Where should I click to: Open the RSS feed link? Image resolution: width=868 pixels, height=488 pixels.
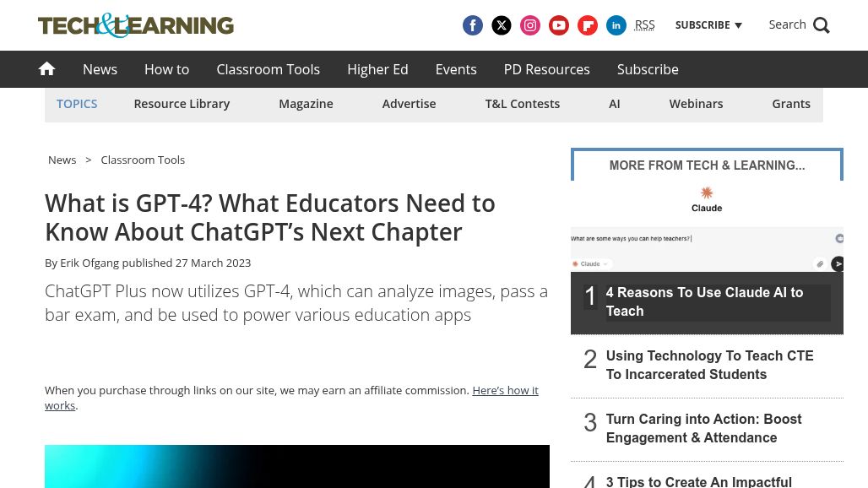[x=644, y=25]
